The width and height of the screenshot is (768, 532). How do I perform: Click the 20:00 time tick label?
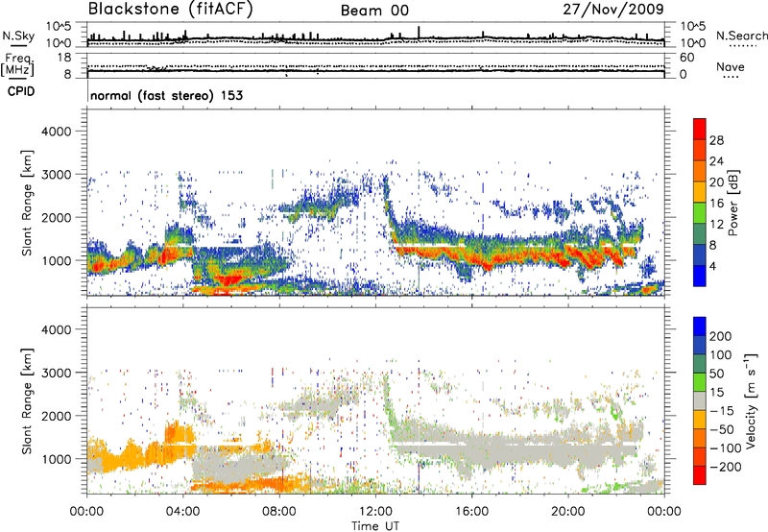(568, 512)
